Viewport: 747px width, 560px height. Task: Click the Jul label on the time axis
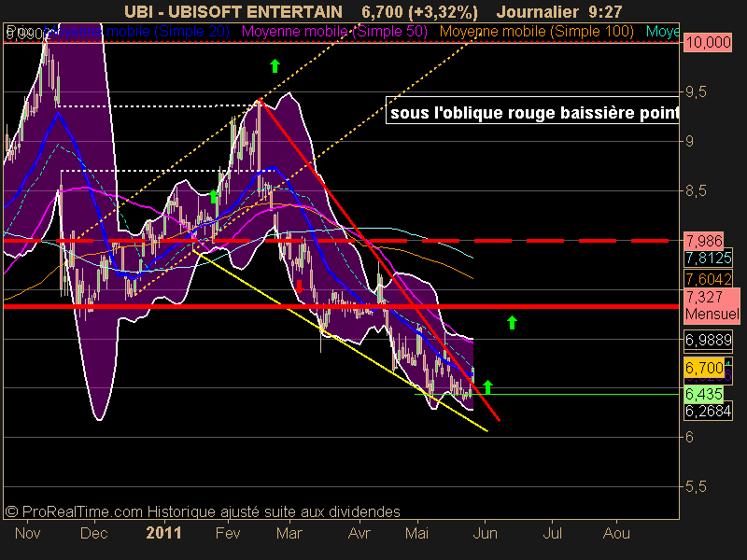coord(553,533)
